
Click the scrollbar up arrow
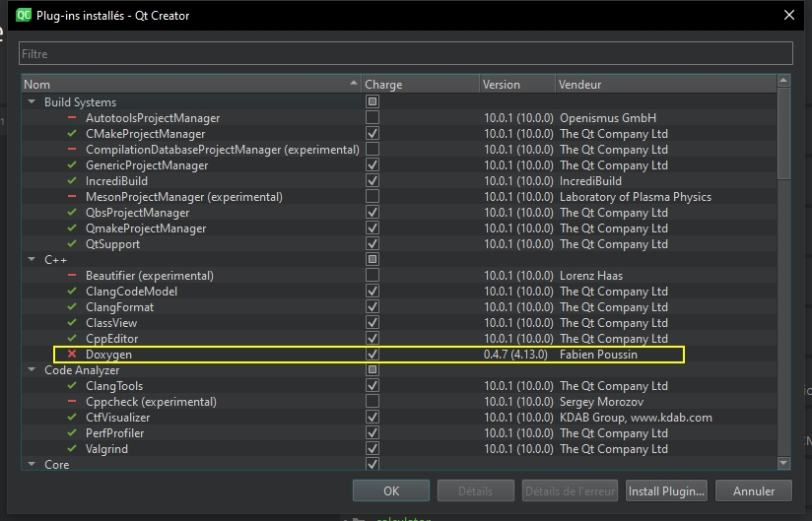coord(783,81)
